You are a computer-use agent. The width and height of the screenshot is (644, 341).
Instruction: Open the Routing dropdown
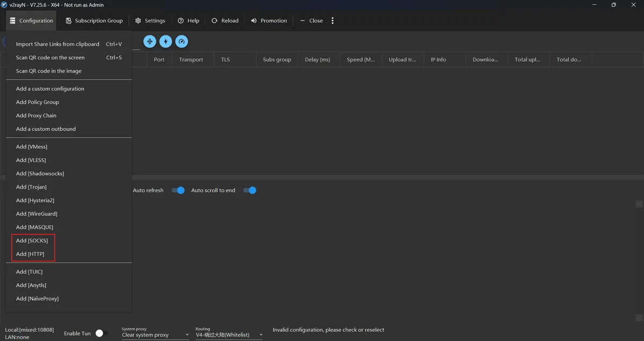coord(229,335)
